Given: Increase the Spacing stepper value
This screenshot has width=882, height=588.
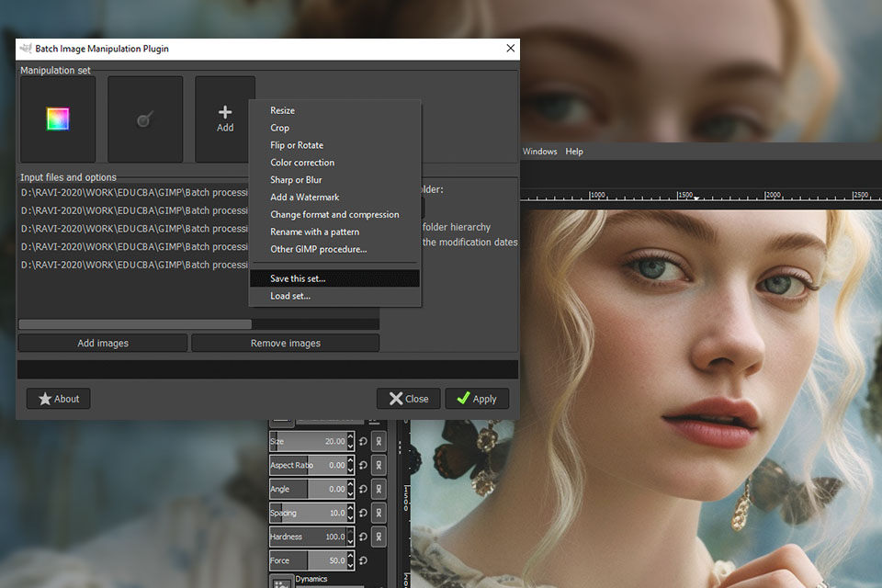Looking at the screenshot, I should point(350,508).
